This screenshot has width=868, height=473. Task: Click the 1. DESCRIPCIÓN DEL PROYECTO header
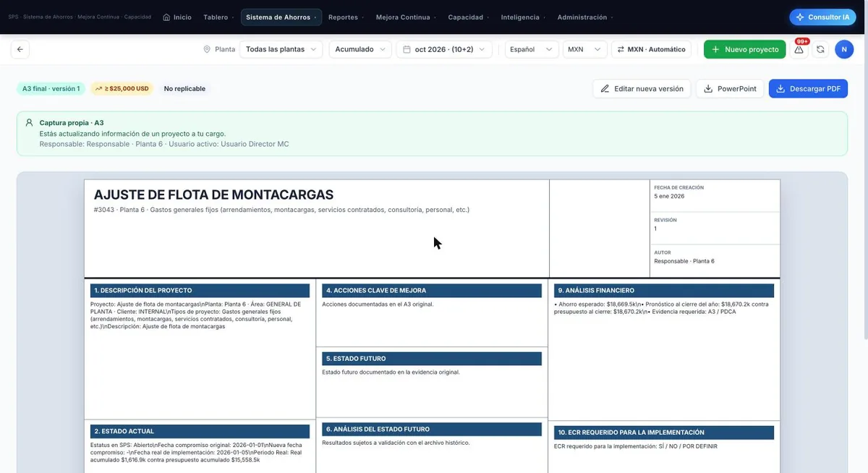tap(200, 291)
